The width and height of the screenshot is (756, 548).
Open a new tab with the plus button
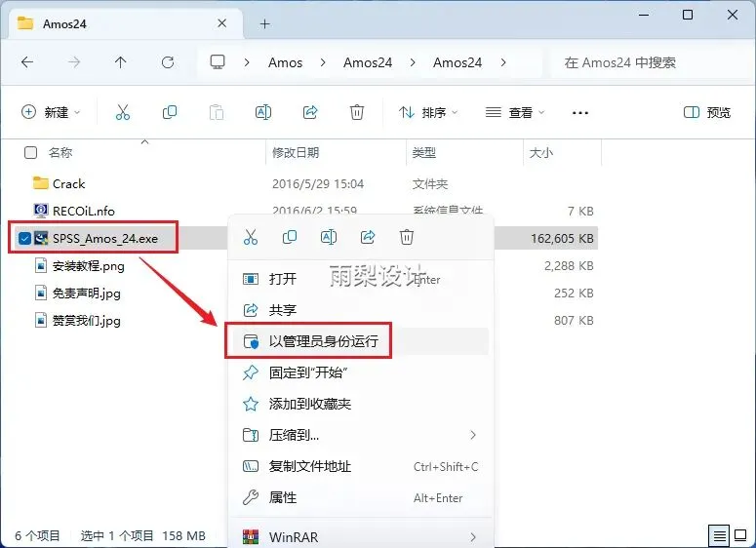pos(264,23)
